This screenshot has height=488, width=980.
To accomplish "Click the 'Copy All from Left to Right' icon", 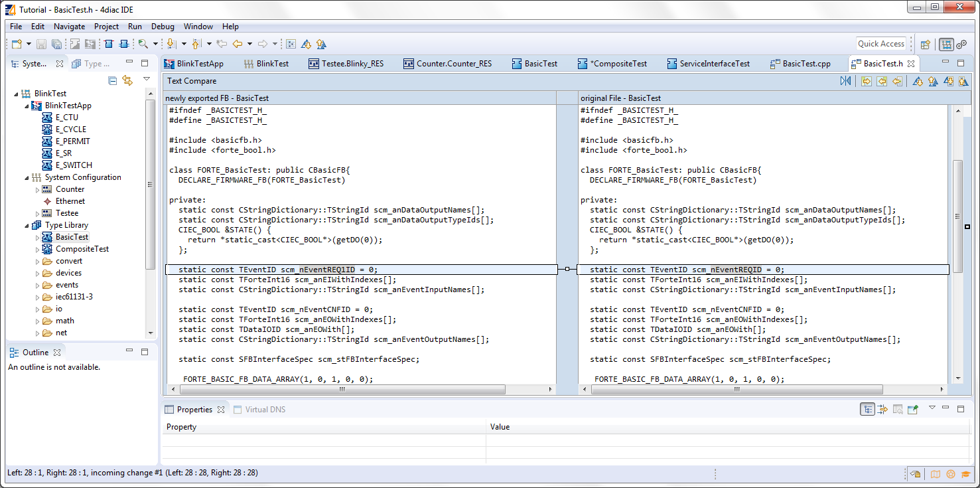I will (x=866, y=80).
